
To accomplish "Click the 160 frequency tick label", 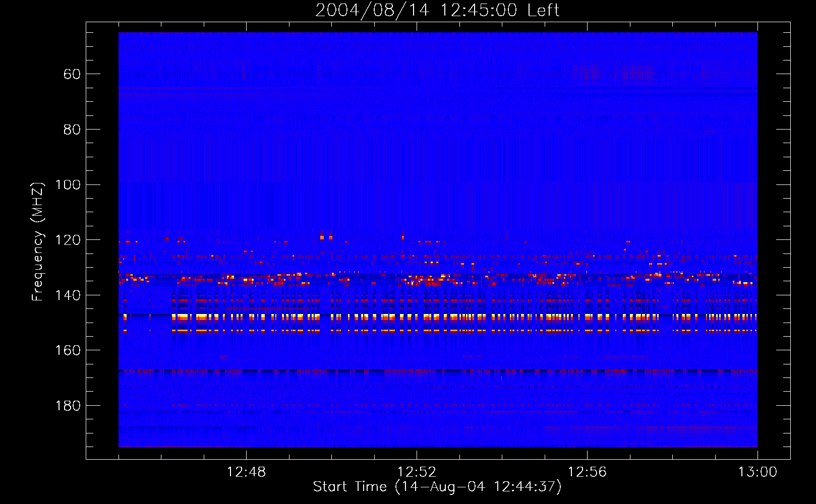I will point(68,350).
